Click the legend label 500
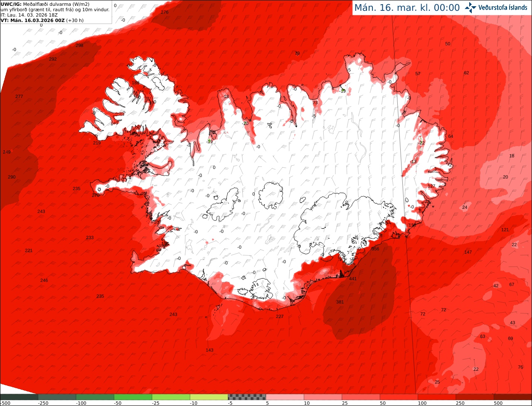Image resolution: width=532 pixels, height=406 pixels. point(499,403)
